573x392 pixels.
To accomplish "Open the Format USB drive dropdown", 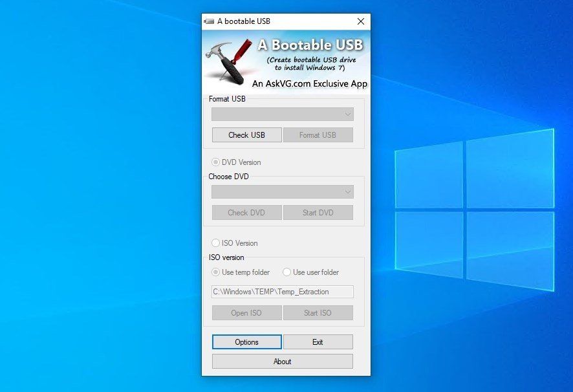I will pos(283,114).
